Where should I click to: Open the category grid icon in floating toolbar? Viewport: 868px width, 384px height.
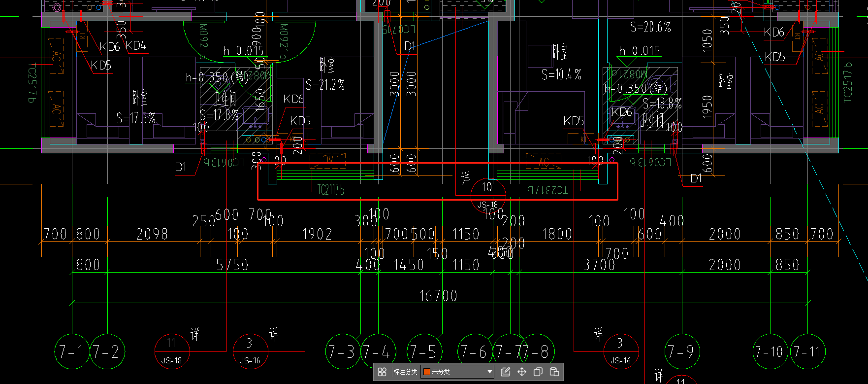[382, 372]
